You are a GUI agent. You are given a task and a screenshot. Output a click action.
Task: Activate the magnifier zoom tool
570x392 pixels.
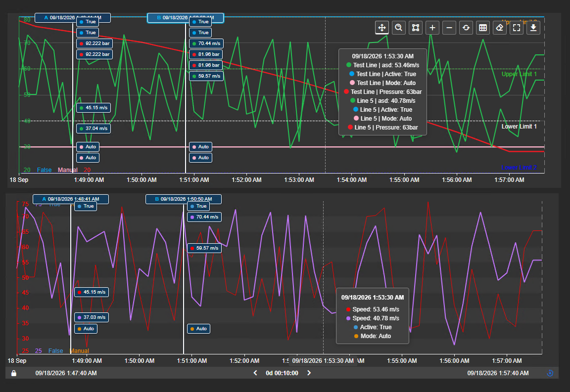tap(399, 28)
